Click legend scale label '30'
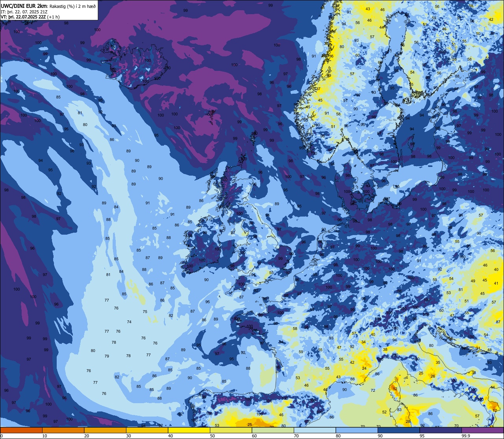504x439 pixels. [128, 435]
